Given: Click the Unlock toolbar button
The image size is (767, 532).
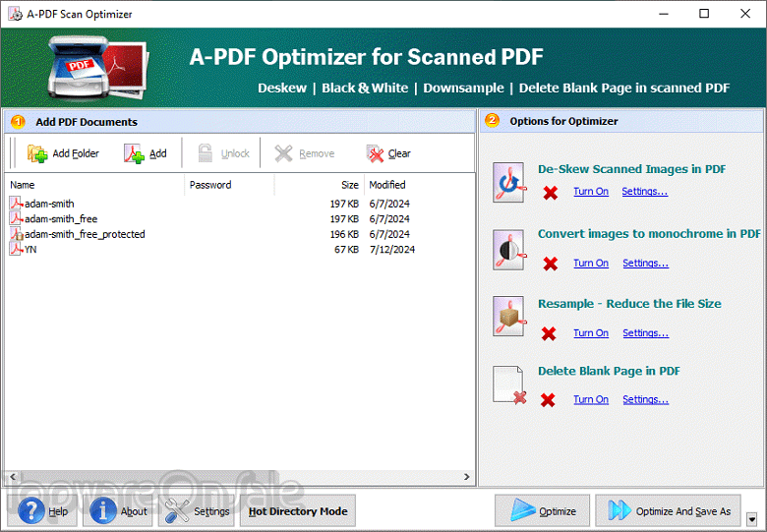Looking at the screenshot, I should click(223, 153).
